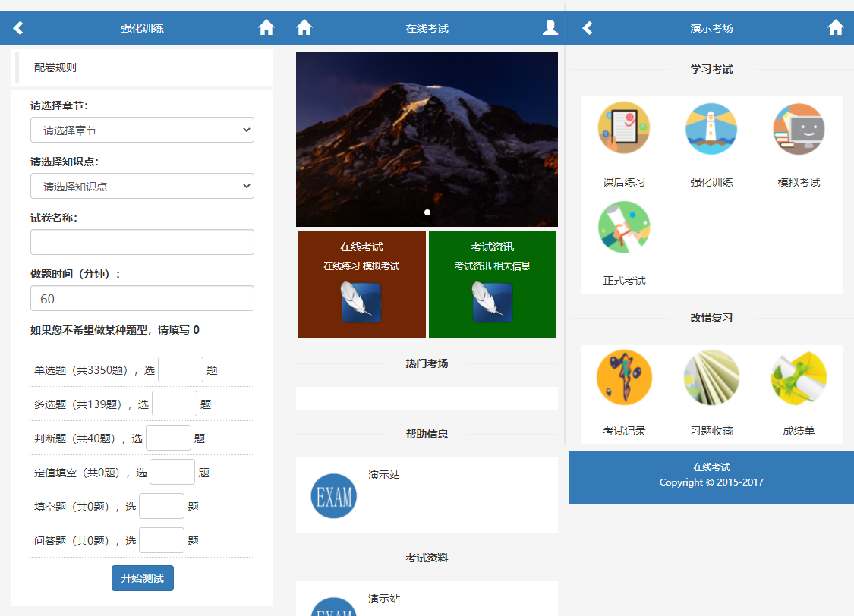Open the 成绩单 icon
The height and width of the screenshot is (616, 854).
pos(799,377)
